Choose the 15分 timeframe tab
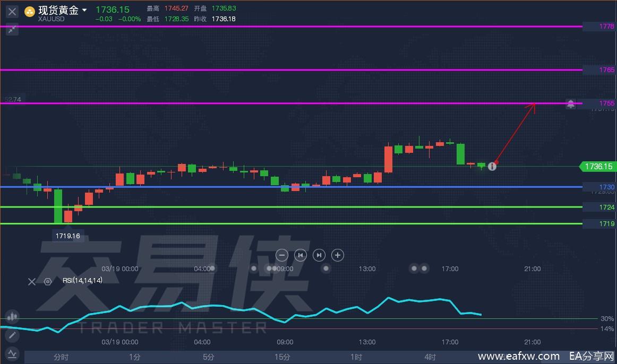The image size is (617, 364). point(282,357)
